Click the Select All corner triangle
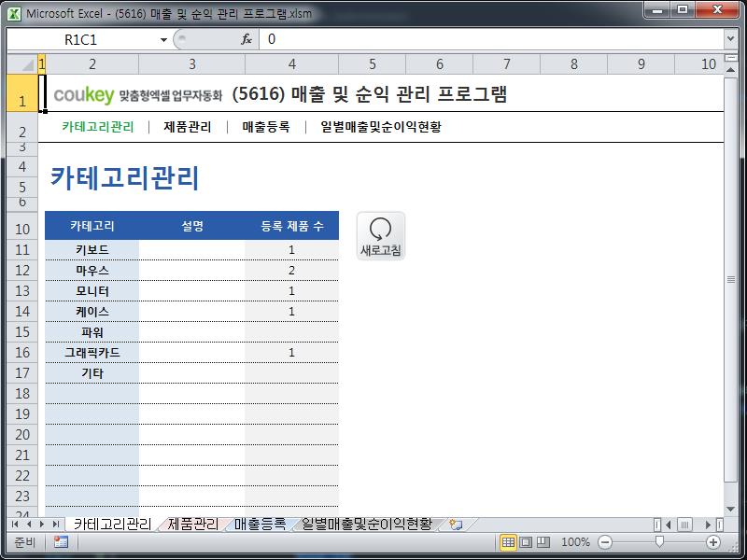 pos(22,63)
